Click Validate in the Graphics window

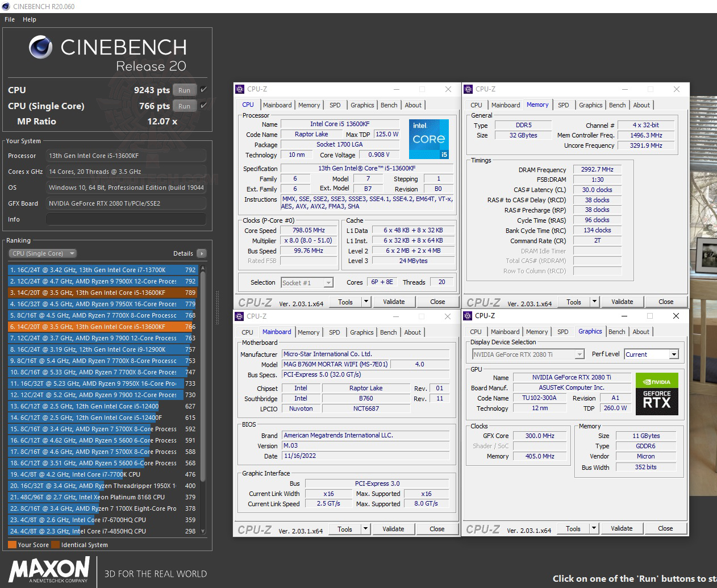point(622,528)
